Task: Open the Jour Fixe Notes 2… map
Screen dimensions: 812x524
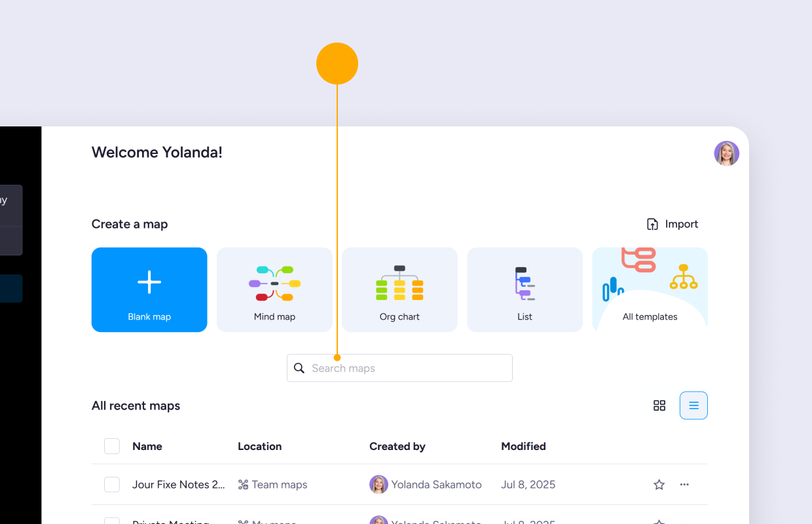Action: [x=179, y=485]
